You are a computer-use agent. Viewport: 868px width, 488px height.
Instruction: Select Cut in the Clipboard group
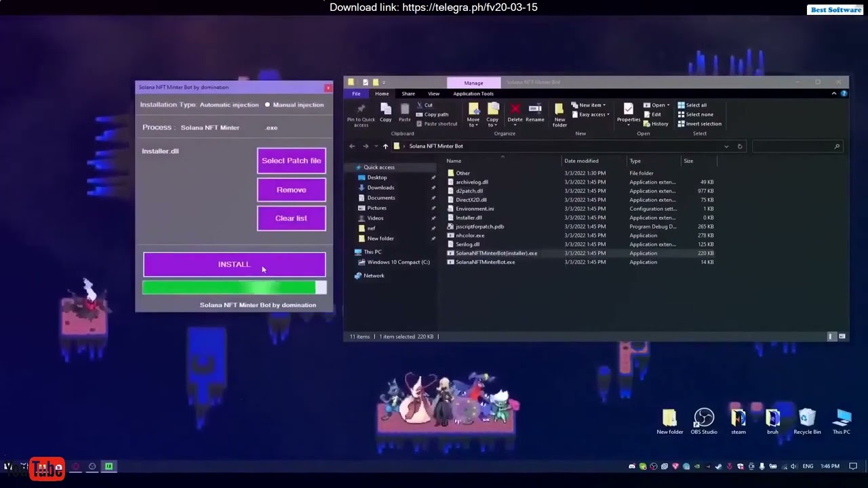[425, 105]
